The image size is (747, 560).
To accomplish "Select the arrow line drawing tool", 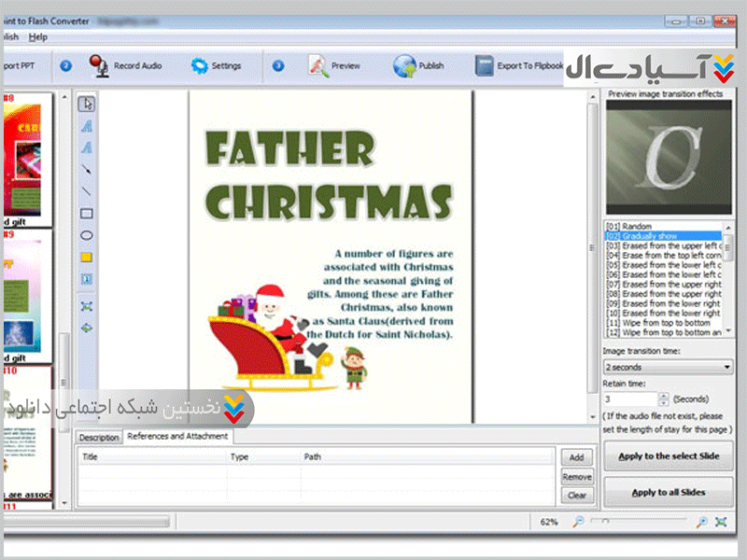I will click(x=86, y=170).
